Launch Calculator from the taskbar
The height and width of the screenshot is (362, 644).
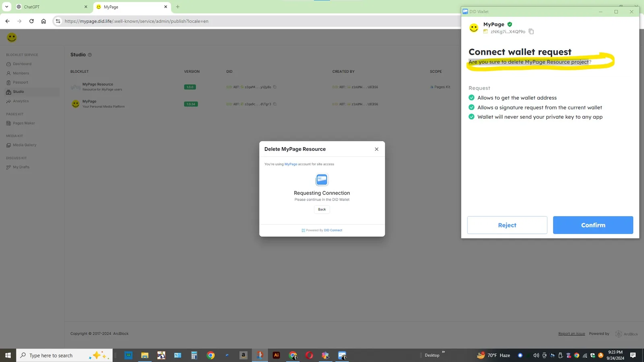194,355
